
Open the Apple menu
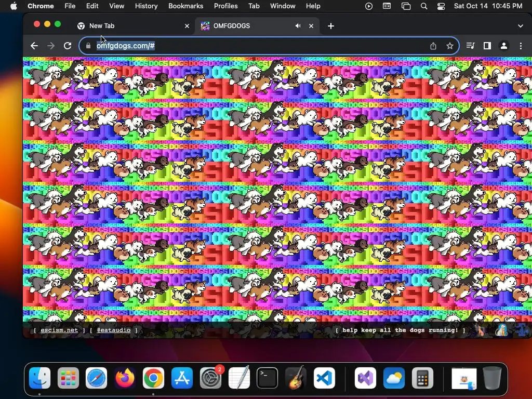point(14,6)
